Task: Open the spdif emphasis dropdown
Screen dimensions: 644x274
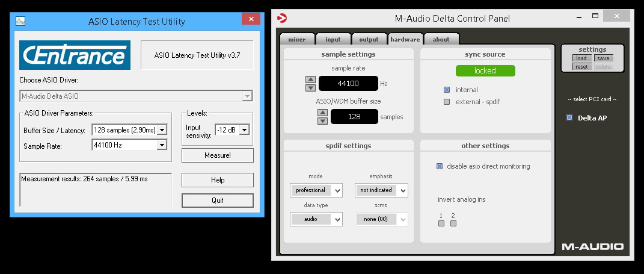Action: tap(382, 190)
